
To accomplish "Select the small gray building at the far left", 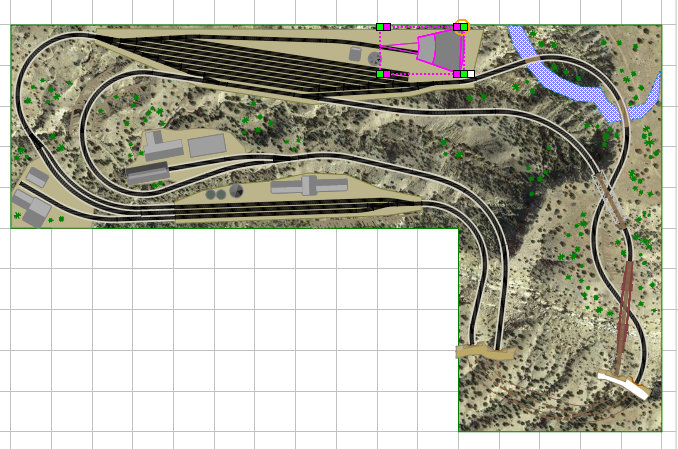I will tap(37, 177).
